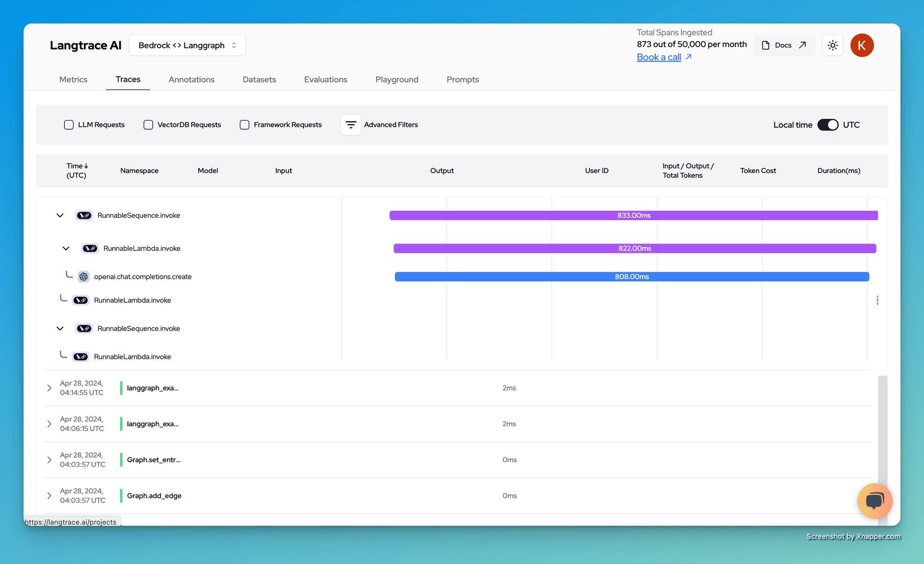Screen dimensions: 924x564
Task: Collapse the second RunnableSequence.invoke node
Action: click(60, 329)
